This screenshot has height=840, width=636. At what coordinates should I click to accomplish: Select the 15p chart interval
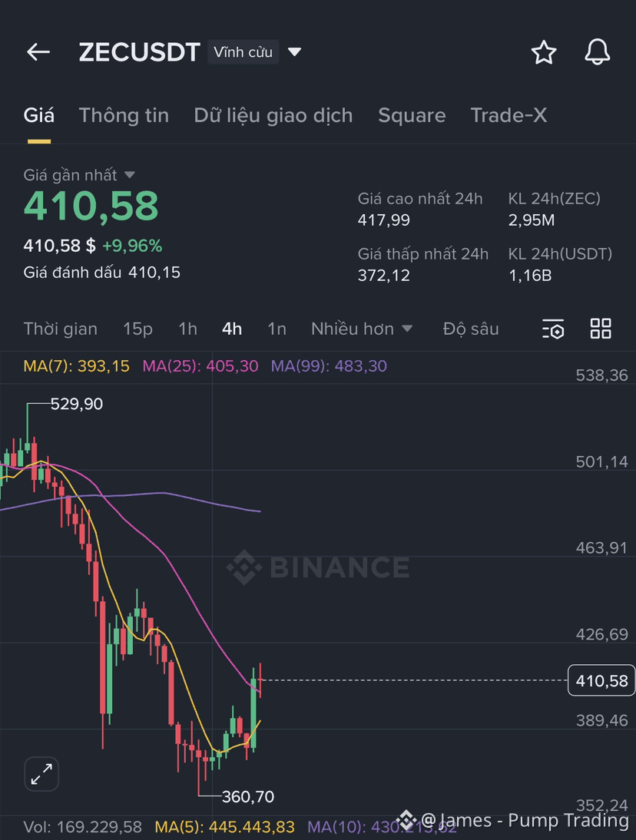pos(137,329)
